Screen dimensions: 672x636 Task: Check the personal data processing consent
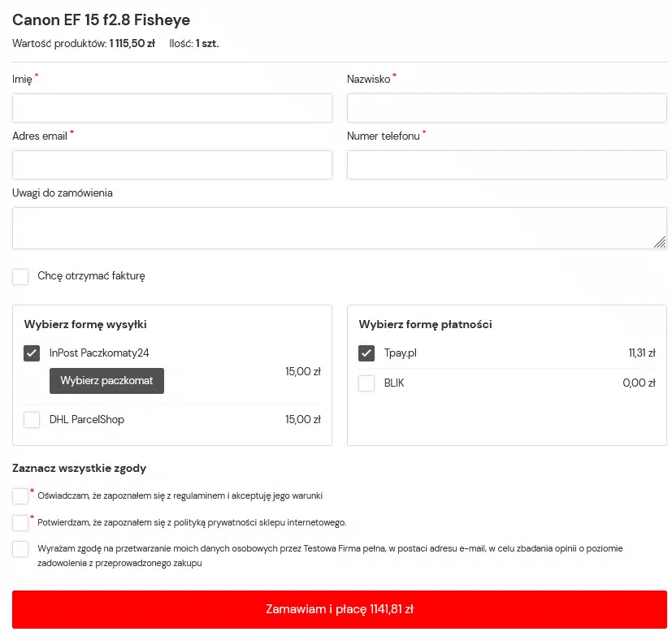coord(20,549)
